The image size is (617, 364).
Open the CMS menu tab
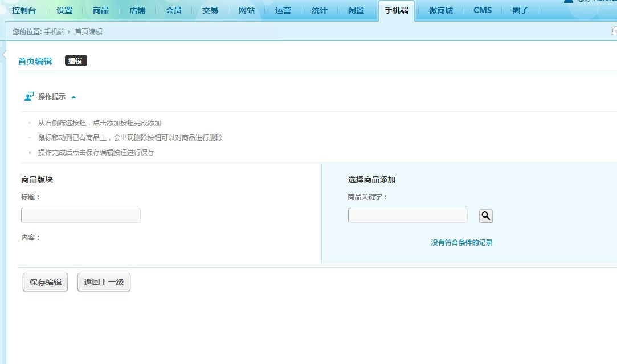pyautogui.click(x=483, y=11)
